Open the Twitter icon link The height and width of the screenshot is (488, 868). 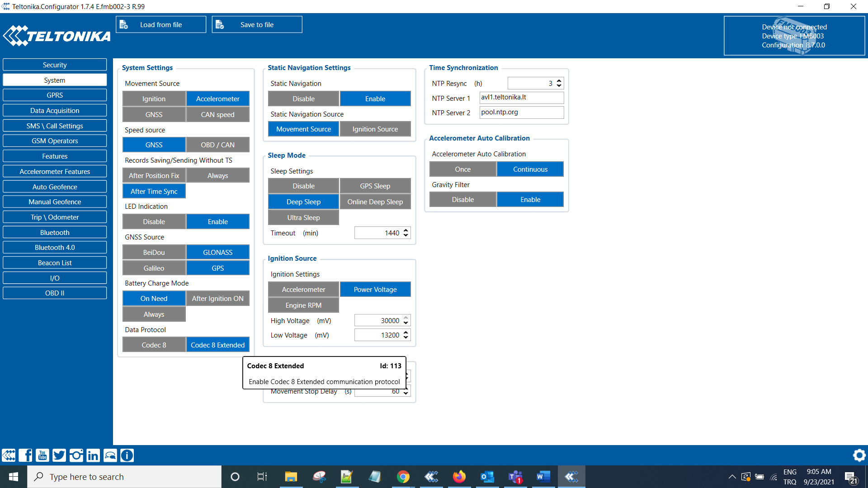click(59, 455)
